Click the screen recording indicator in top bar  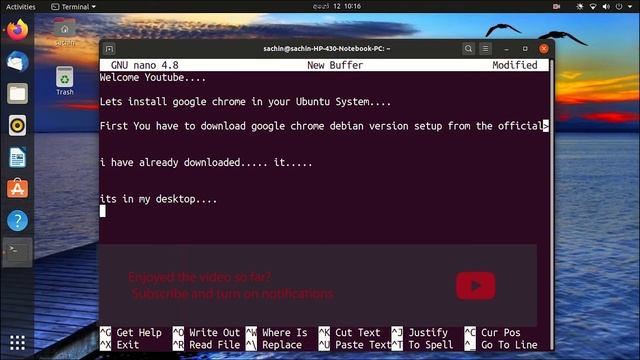(556, 7)
